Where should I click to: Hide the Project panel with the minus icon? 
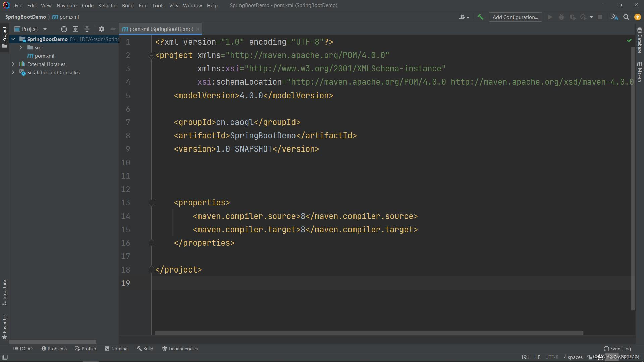coord(113,29)
